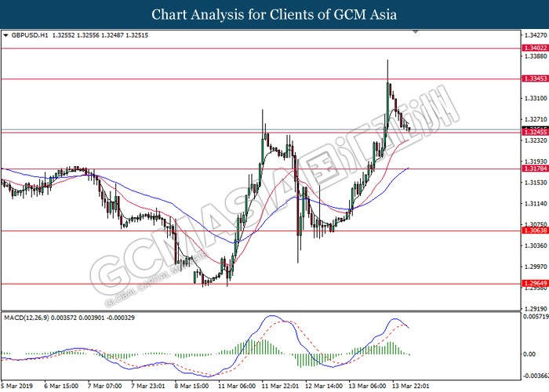Click the 13 Mar 22:01 time label
This screenshot has width=549, height=392.
click(x=410, y=386)
